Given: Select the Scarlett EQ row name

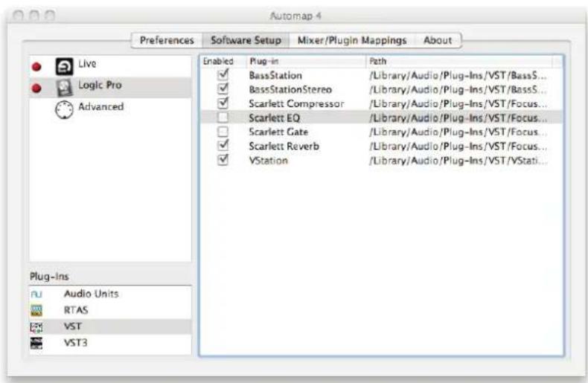Looking at the screenshot, I should point(274,118).
